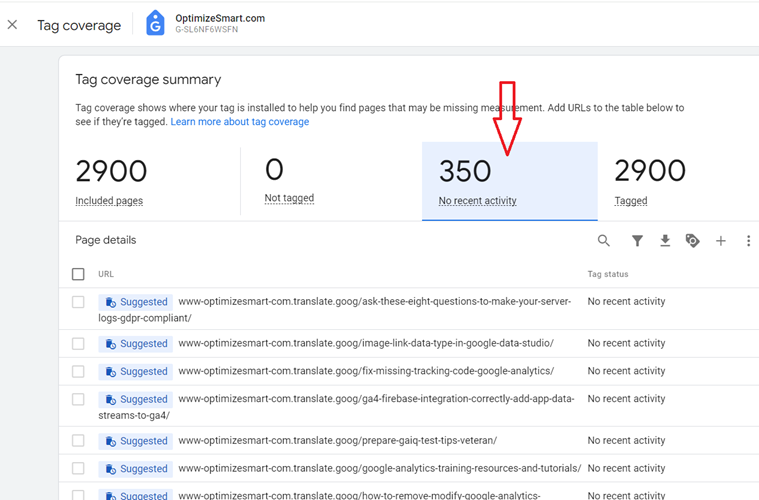Select the Not tagged summary tab
This screenshot has height=500, width=759.
331,182
